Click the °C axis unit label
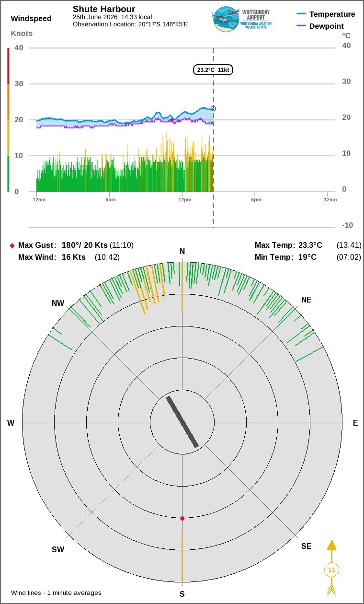The height and width of the screenshot is (604, 364). pos(346,36)
